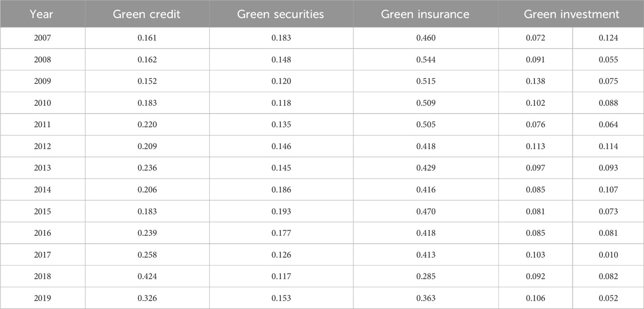Click the 2013 year cell

click(x=42, y=168)
